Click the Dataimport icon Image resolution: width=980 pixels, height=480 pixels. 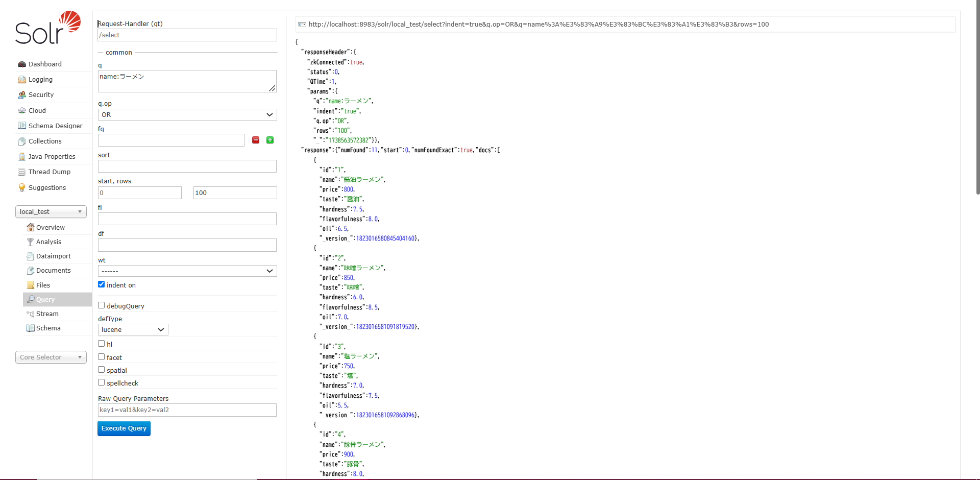pos(31,256)
